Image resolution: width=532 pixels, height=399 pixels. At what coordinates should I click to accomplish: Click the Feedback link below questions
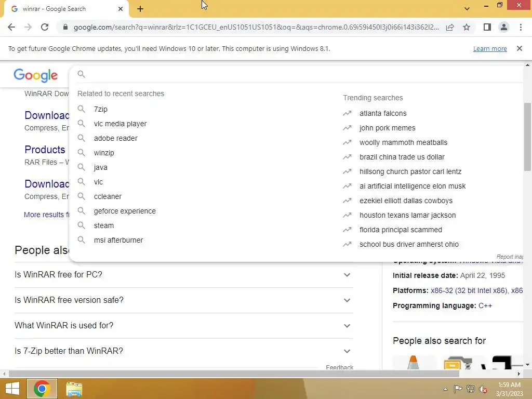339,367
